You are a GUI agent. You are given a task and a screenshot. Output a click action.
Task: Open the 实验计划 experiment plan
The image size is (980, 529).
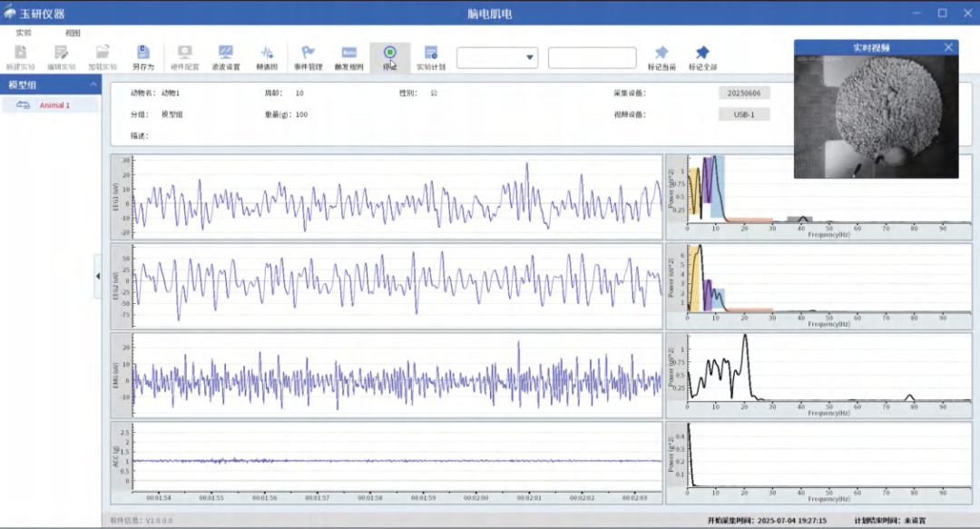pos(431,57)
